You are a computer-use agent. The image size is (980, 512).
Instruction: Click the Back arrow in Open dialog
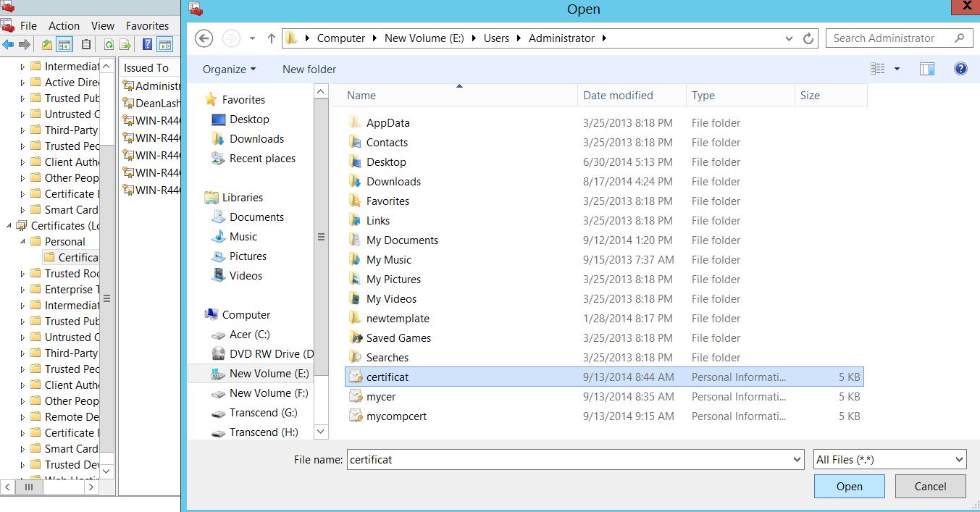[x=204, y=38]
